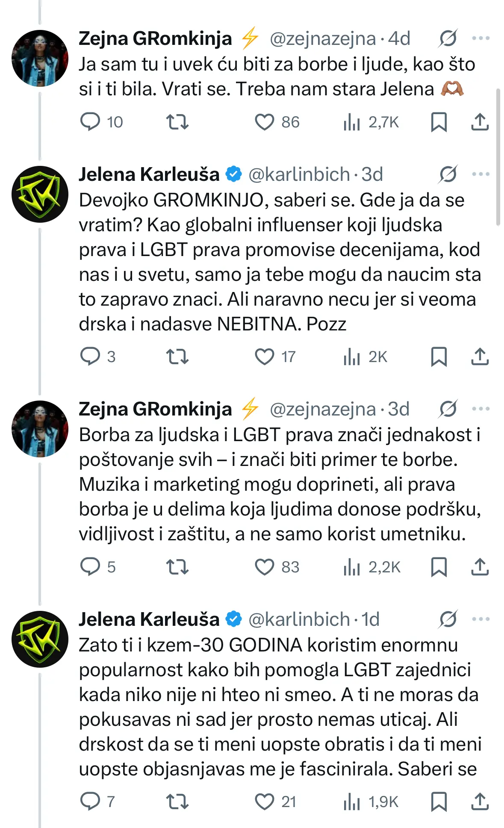Like Zejna's tweet with 86 likes
The image size is (504, 828).
pos(264,122)
